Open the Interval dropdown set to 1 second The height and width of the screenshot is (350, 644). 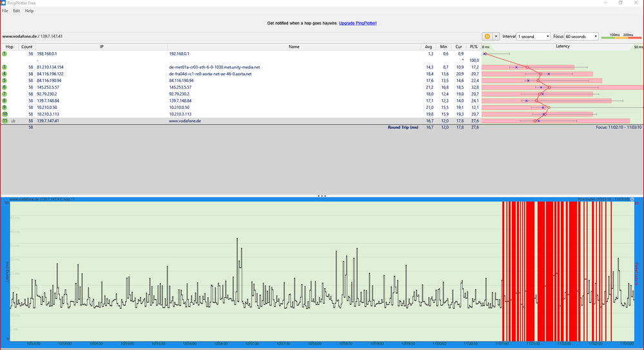(534, 37)
